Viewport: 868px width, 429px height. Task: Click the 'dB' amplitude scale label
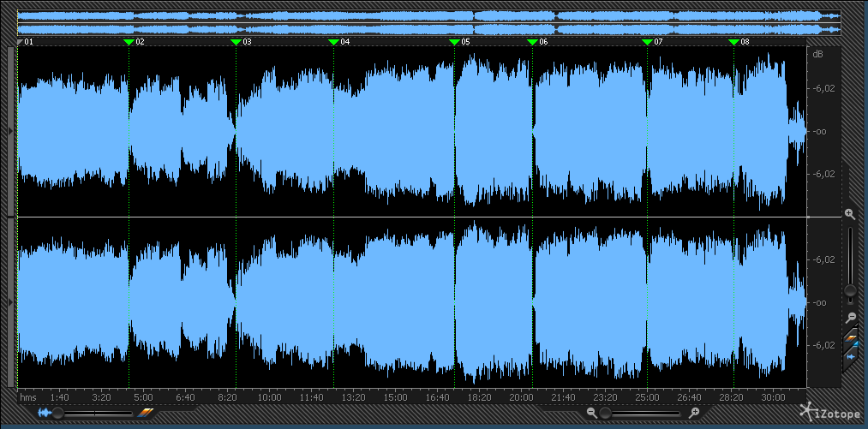(x=817, y=54)
